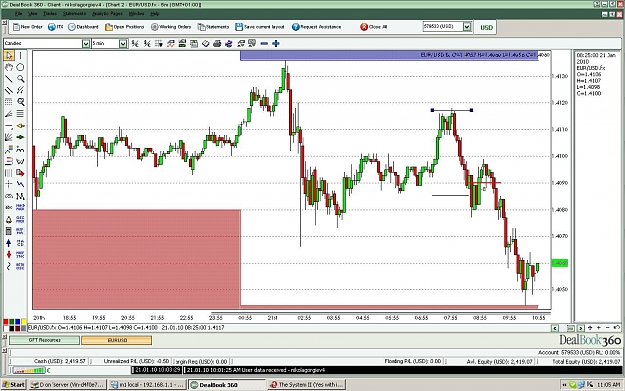Image resolution: width=625 pixels, height=391 pixels.
Task: Click the Unrealized P/L (USD): -0.50 text
Action: [136, 361]
